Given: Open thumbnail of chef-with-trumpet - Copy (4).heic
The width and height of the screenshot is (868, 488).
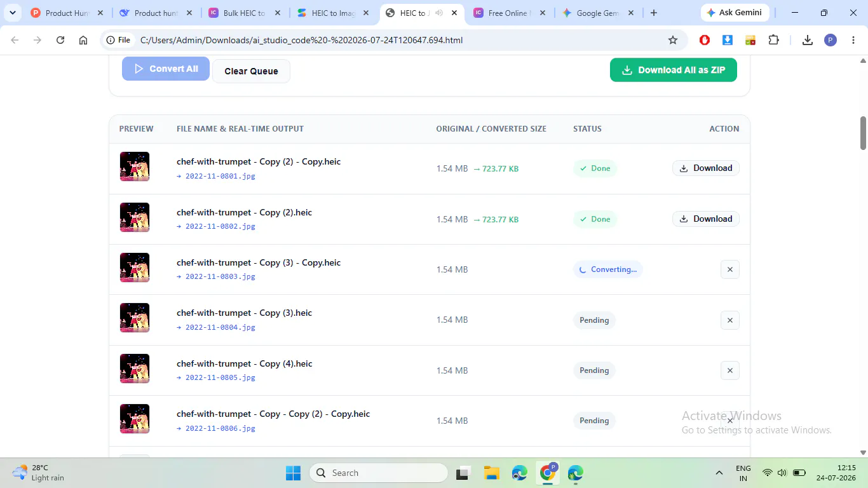Looking at the screenshot, I should coord(135,369).
